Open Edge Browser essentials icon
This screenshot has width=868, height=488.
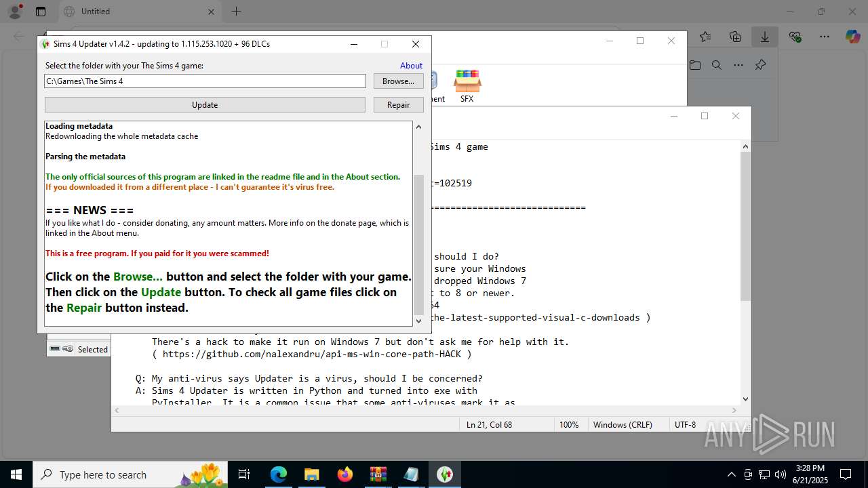point(795,37)
